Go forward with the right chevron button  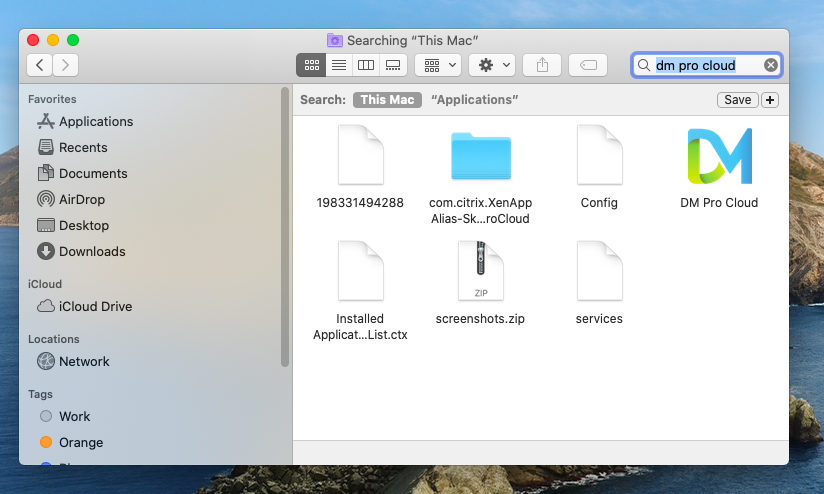click(x=65, y=65)
